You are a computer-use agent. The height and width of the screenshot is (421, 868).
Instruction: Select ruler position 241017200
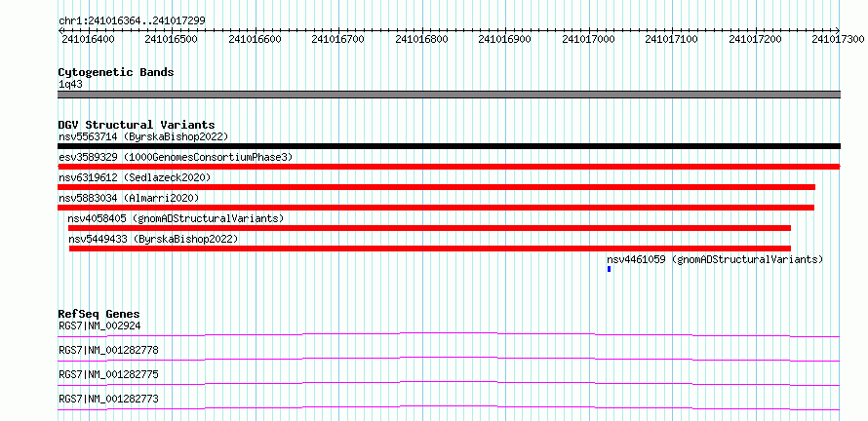(x=756, y=39)
